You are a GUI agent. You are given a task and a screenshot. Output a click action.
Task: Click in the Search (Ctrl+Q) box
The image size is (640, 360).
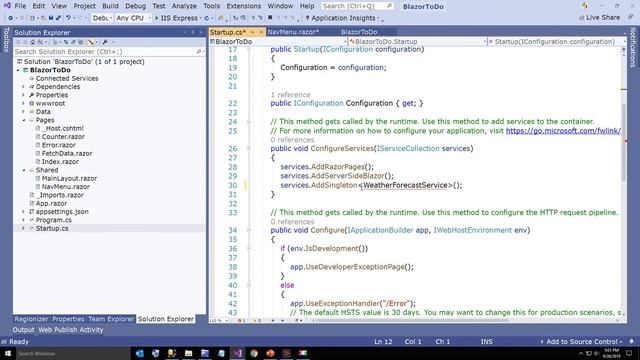(x=357, y=6)
